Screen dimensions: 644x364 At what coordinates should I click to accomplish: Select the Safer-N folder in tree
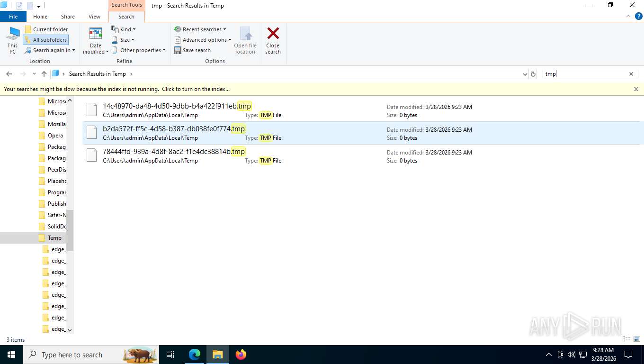click(51, 215)
